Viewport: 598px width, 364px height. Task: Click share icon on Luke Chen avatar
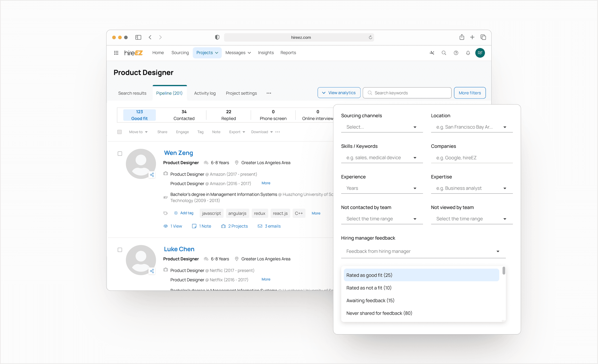[152, 271]
